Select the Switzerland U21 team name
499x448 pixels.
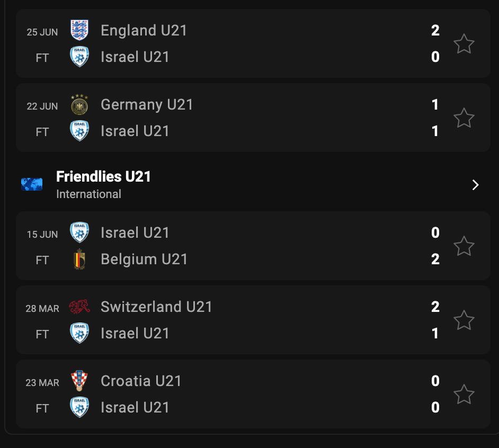point(156,307)
